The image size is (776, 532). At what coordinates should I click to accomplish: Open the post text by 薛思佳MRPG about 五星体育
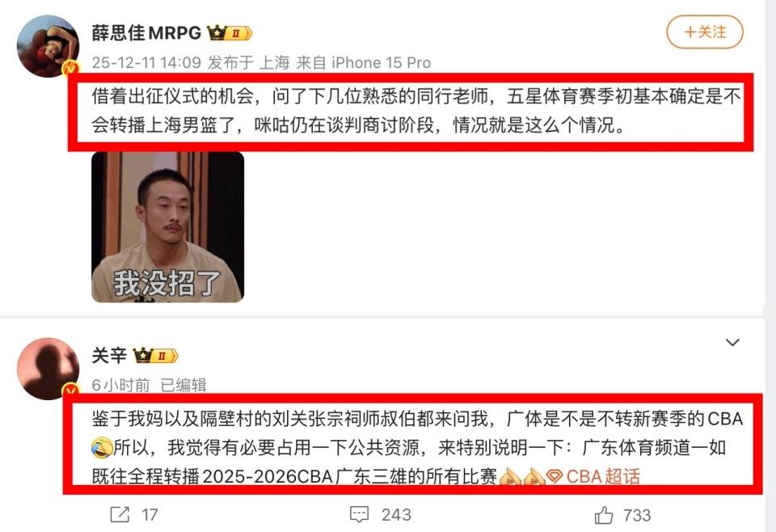coord(415,110)
